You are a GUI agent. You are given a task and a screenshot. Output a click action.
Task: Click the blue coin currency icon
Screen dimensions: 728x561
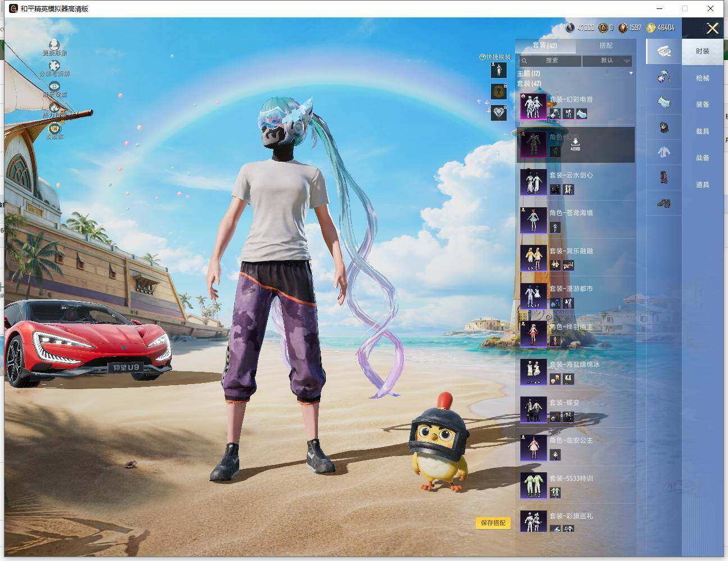pos(570,28)
